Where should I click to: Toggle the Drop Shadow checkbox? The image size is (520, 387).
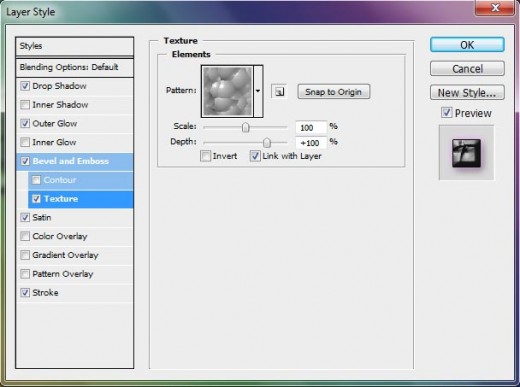point(25,86)
